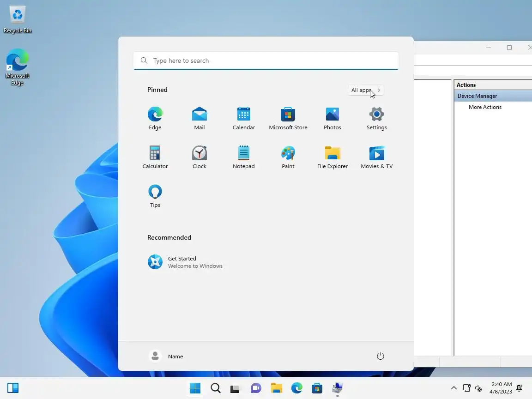The height and width of the screenshot is (399, 532).
Task: Click the Start button on taskbar
Action: [195, 388]
